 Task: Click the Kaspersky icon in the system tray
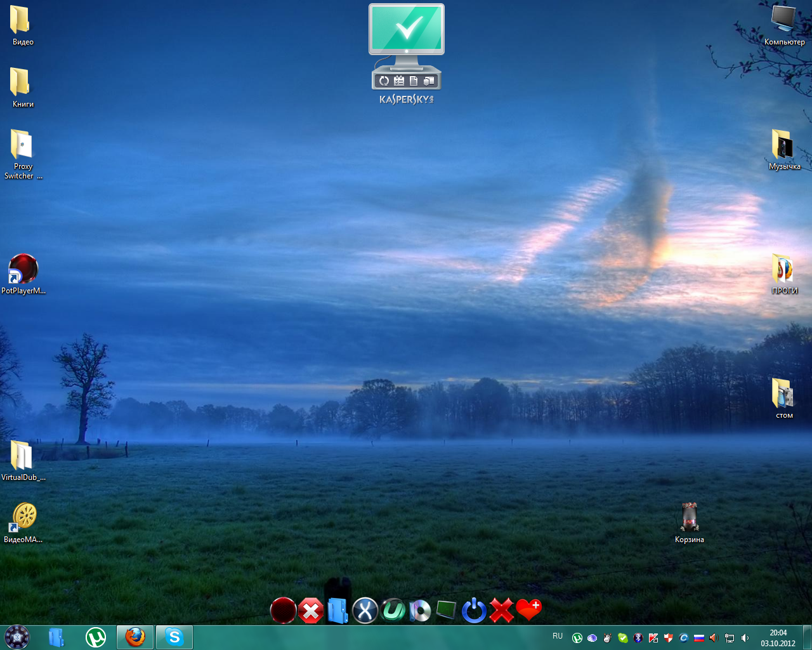pos(653,638)
